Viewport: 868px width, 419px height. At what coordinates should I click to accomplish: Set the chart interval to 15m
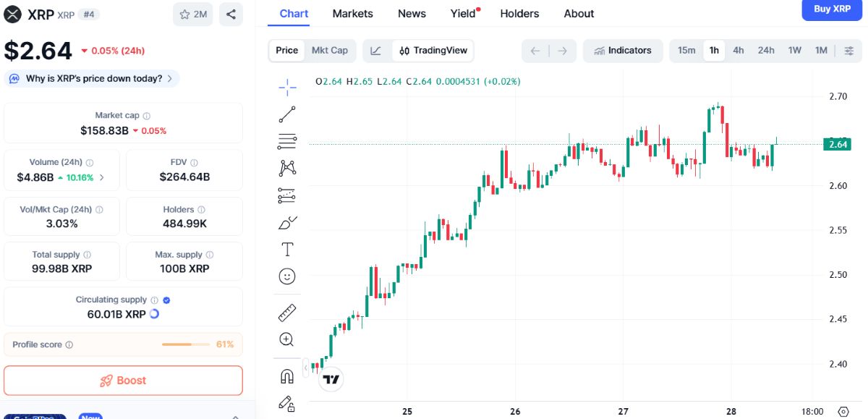click(686, 51)
